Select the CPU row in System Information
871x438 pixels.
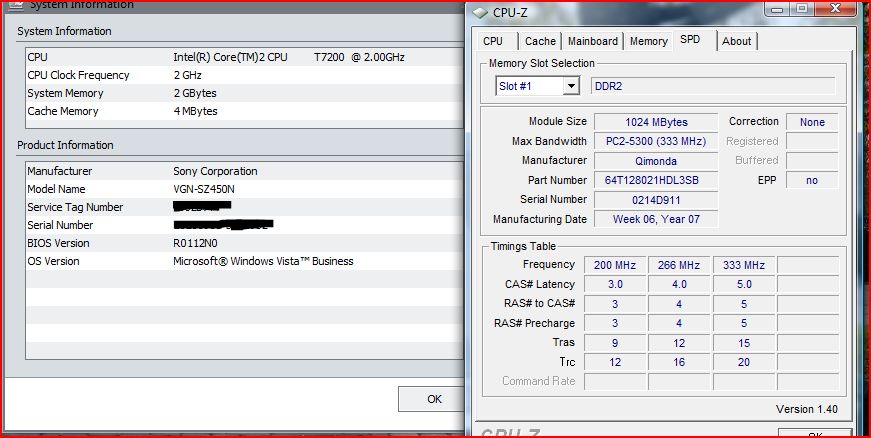(244, 57)
